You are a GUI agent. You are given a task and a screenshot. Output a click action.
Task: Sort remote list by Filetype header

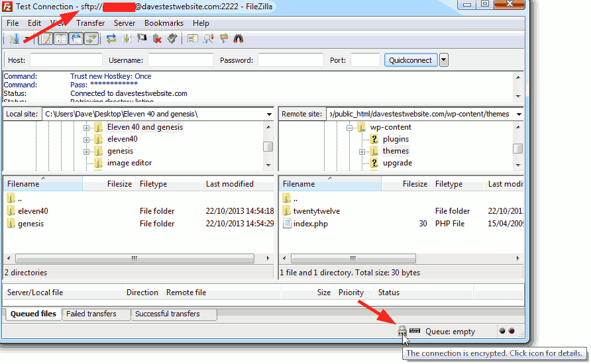pyautogui.click(x=457, y=184)
